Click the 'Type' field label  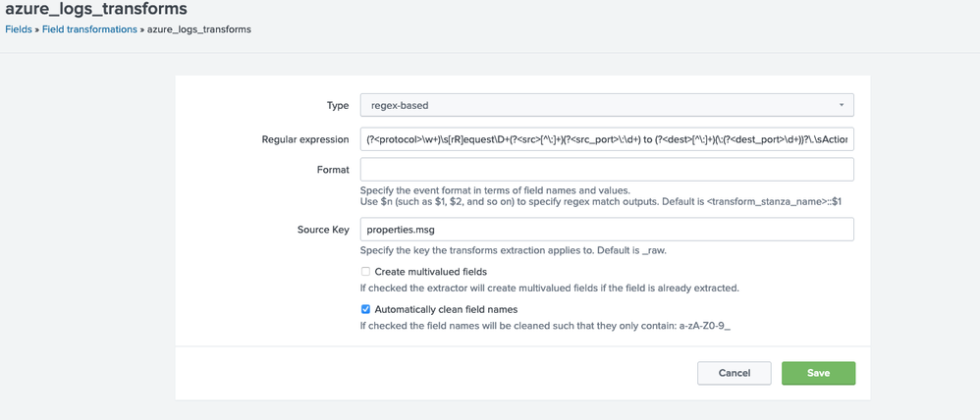[337, 105]
